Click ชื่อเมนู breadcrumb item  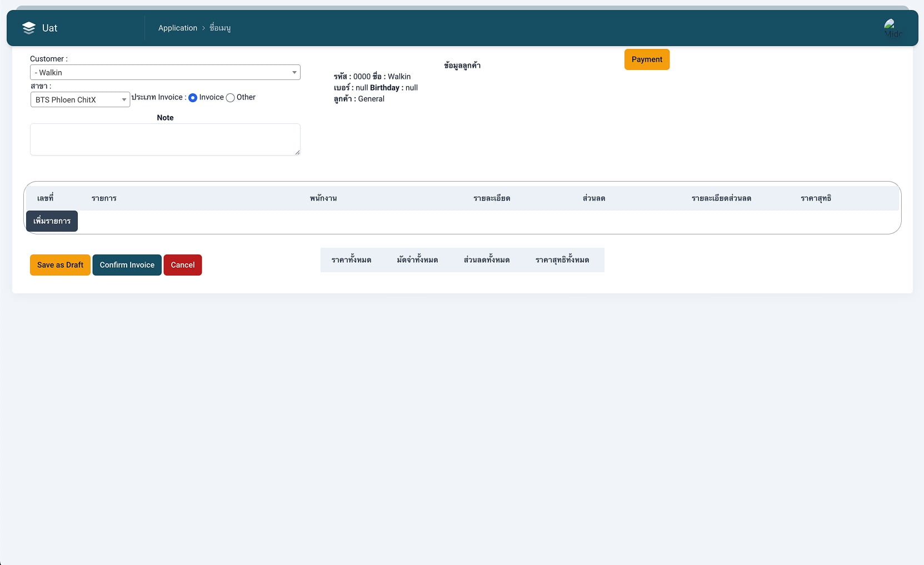pos(220,28)
